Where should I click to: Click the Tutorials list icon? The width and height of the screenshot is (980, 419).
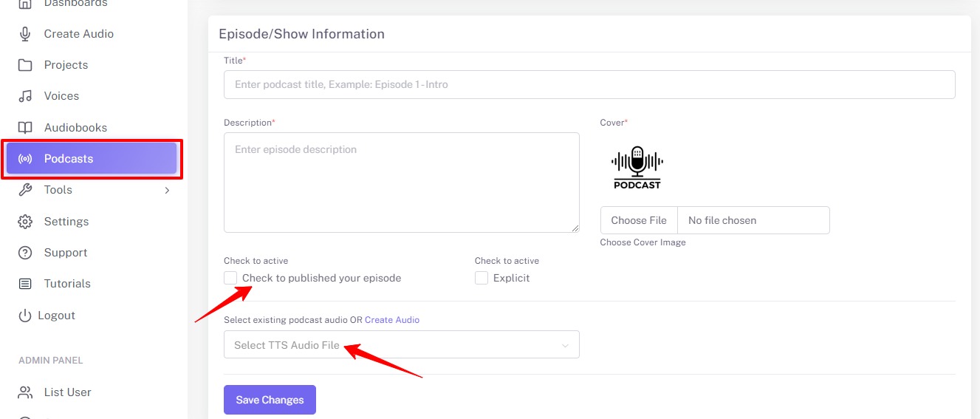pos(25,284)
